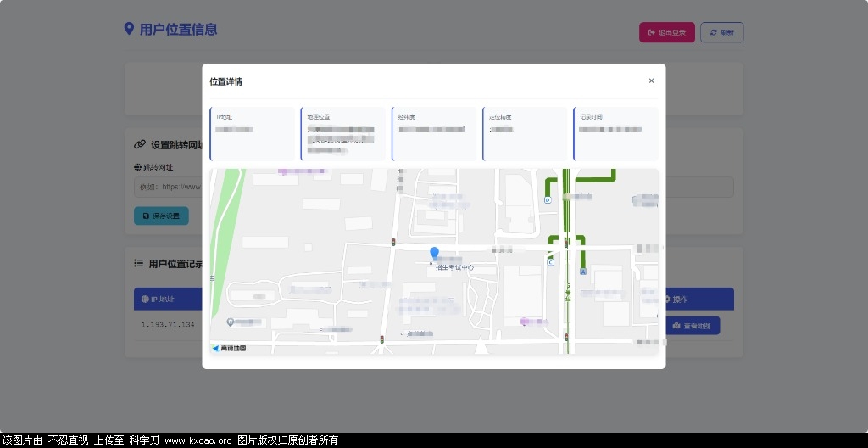Click the blue location pin marker on map
The image size is (868, 448).
(435, 253)
